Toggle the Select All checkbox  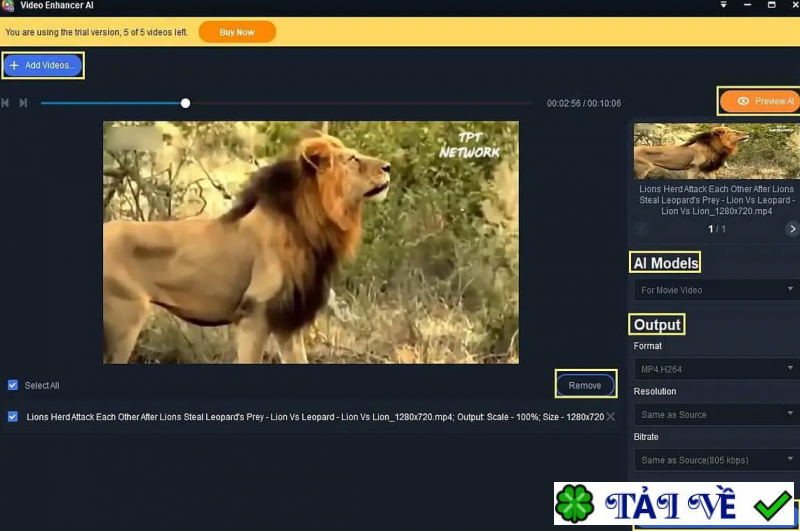pyautogui.click(x=13, y=385)
